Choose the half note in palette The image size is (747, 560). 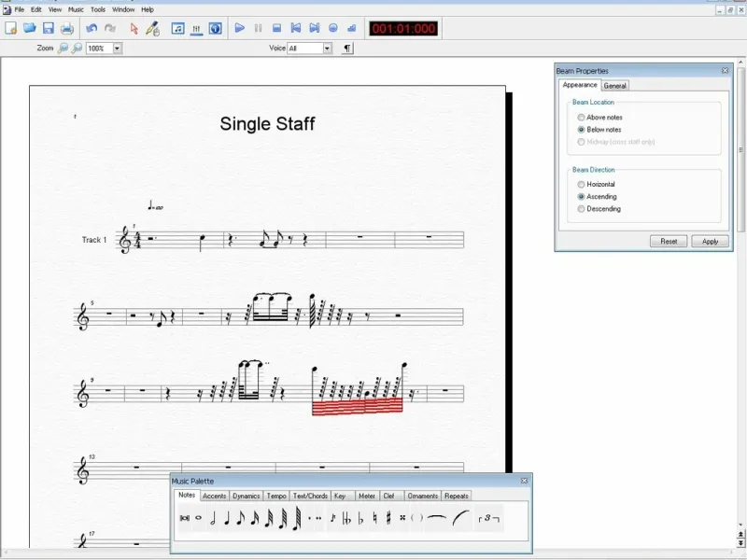click(213, 518)
